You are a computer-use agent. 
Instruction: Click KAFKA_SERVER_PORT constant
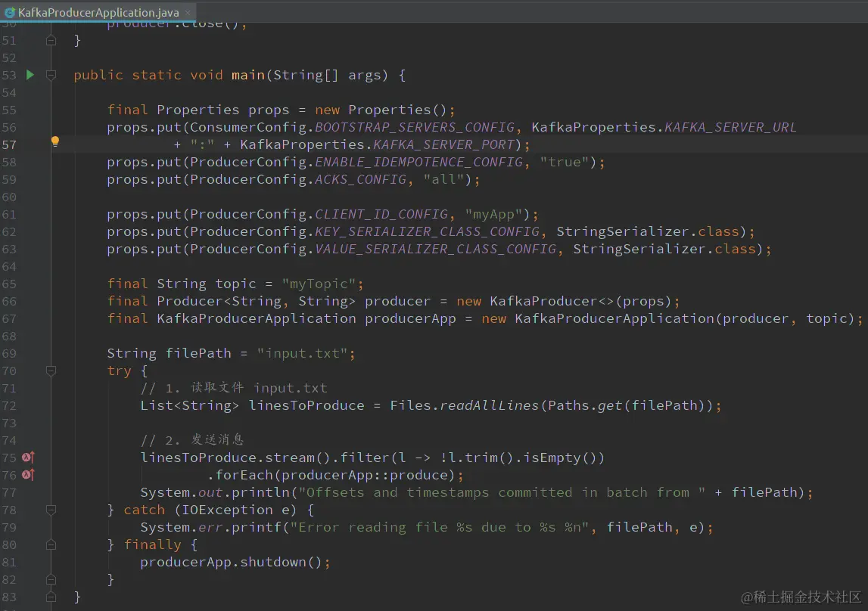444,144
